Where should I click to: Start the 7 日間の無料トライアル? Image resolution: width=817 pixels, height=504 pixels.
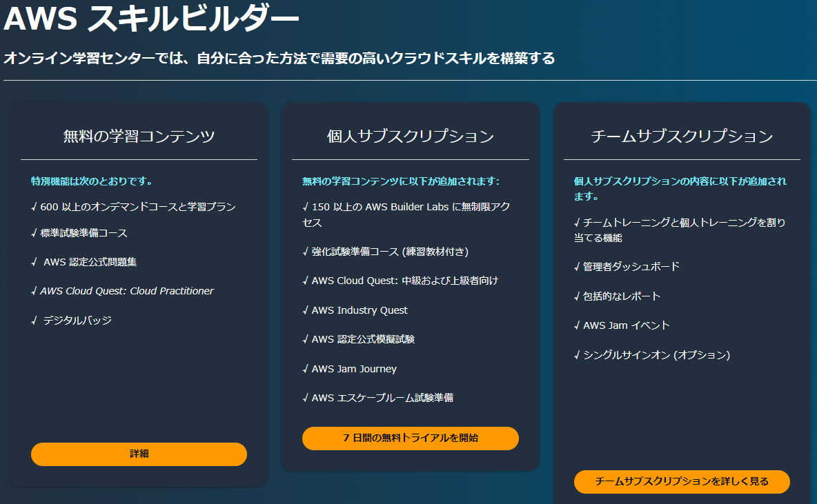pyautogui.click(x=410, y=439)
